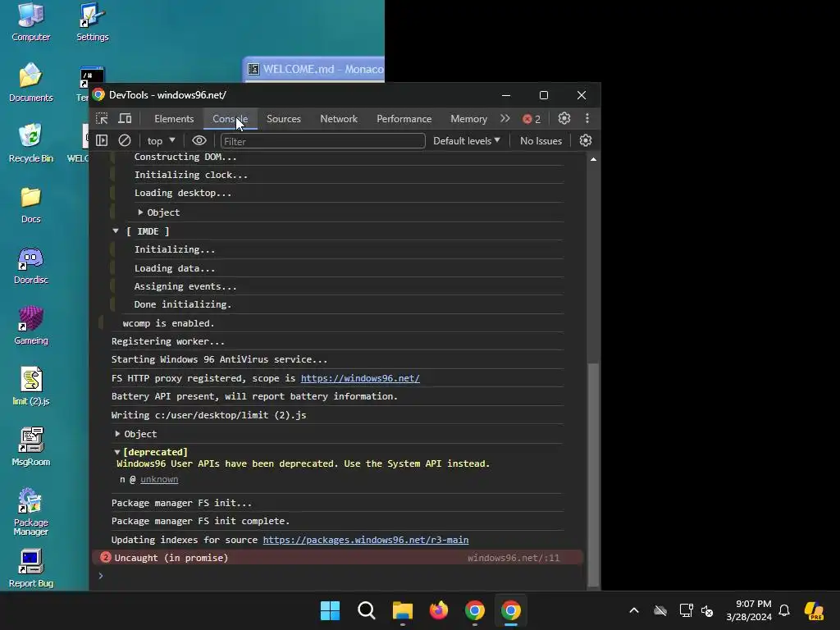Click the console Filter input field

coord(322,141)
